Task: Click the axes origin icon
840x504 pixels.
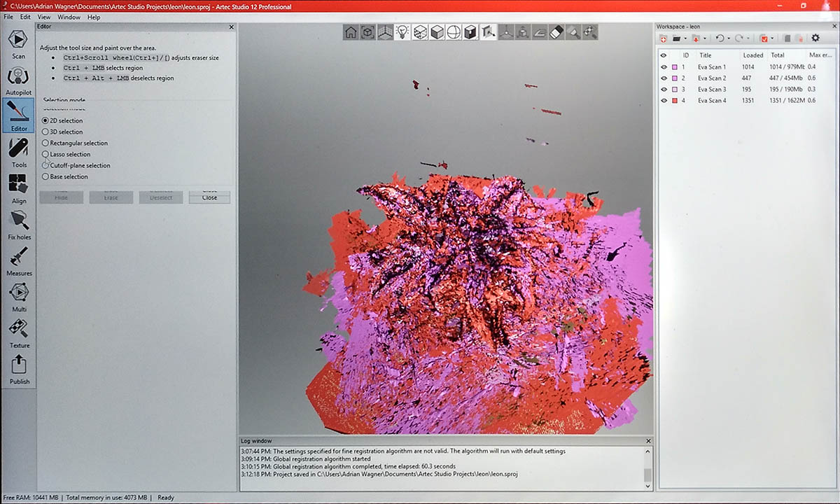Action: coord(505,32)
